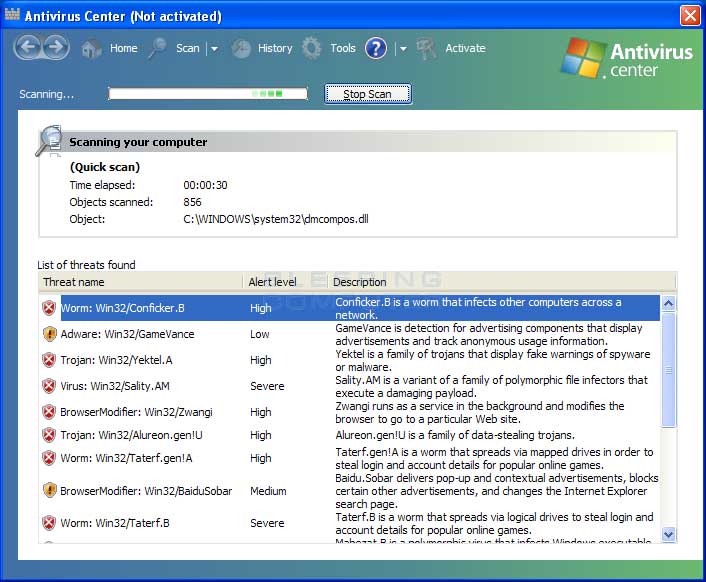
Task: Click red shield icon for Taterf.B
Action: 49,523
